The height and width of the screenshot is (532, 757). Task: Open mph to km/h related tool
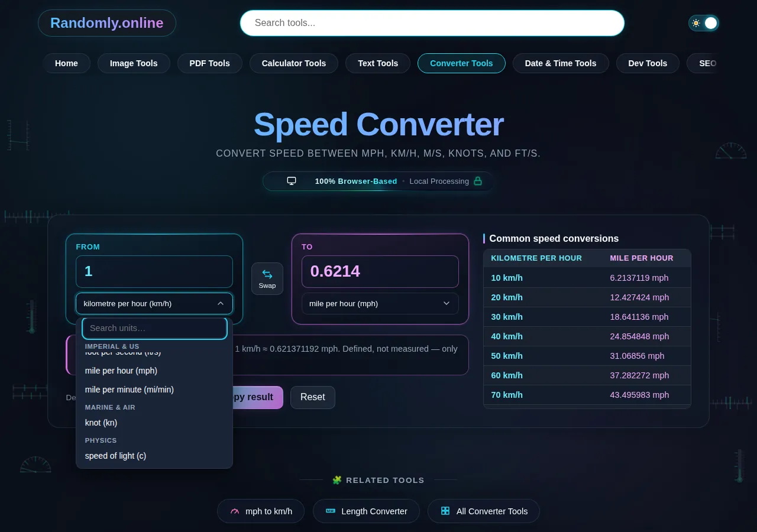(x=261, y=511)
